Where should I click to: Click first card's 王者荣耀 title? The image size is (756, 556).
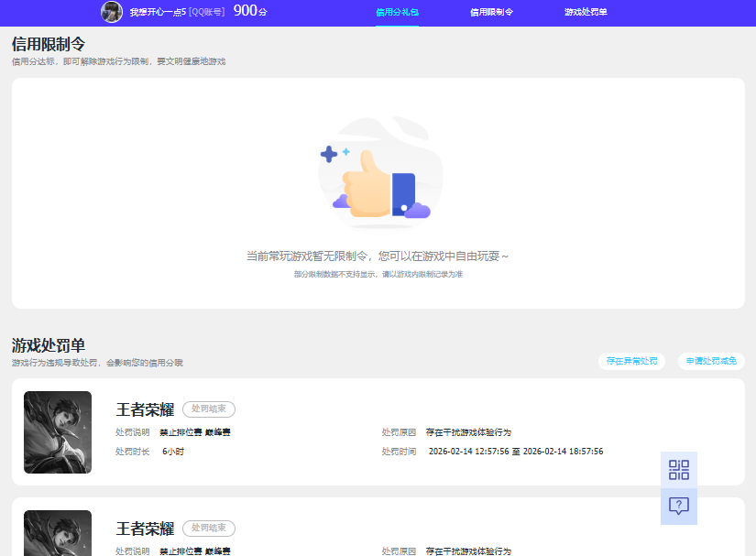[x=145, y=409]
